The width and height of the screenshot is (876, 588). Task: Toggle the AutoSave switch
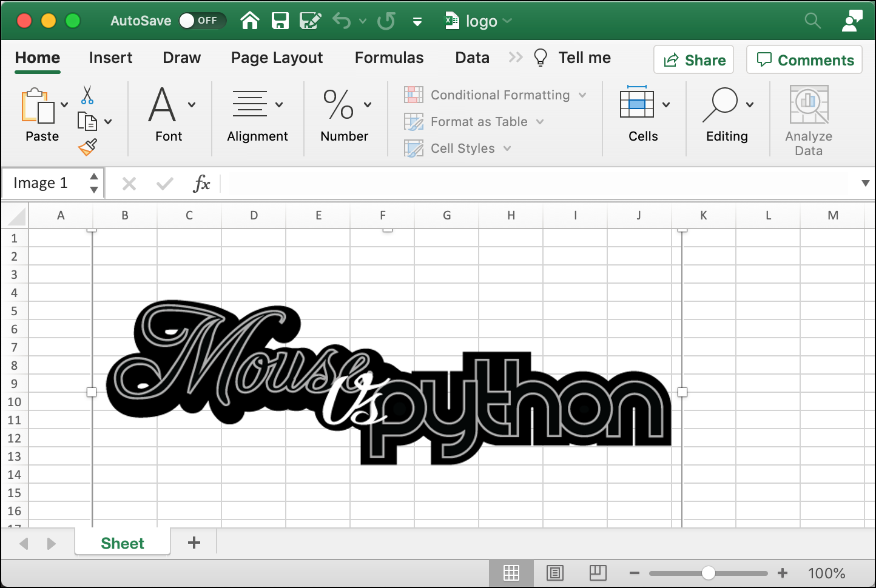point(203,21)
